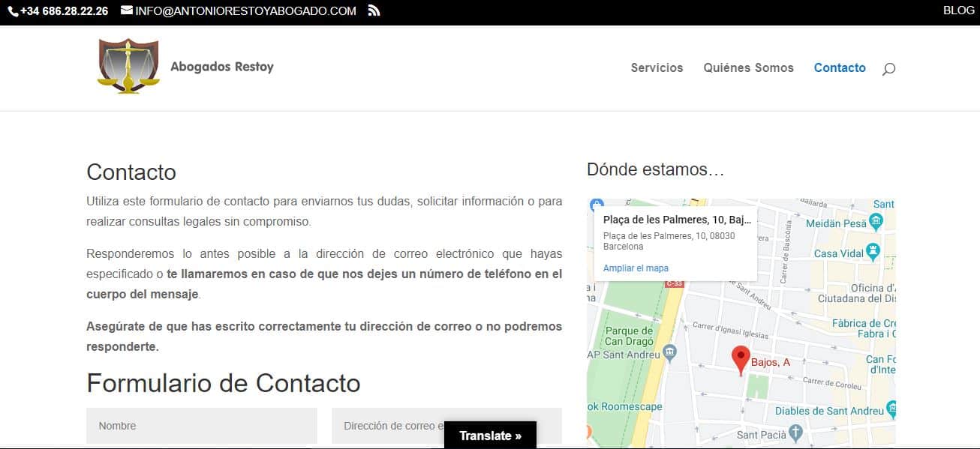The height and width of the screenshot is (449, 980).
Task: Click the CAP Sant Andreu marker icon
Action: [670, 352]
